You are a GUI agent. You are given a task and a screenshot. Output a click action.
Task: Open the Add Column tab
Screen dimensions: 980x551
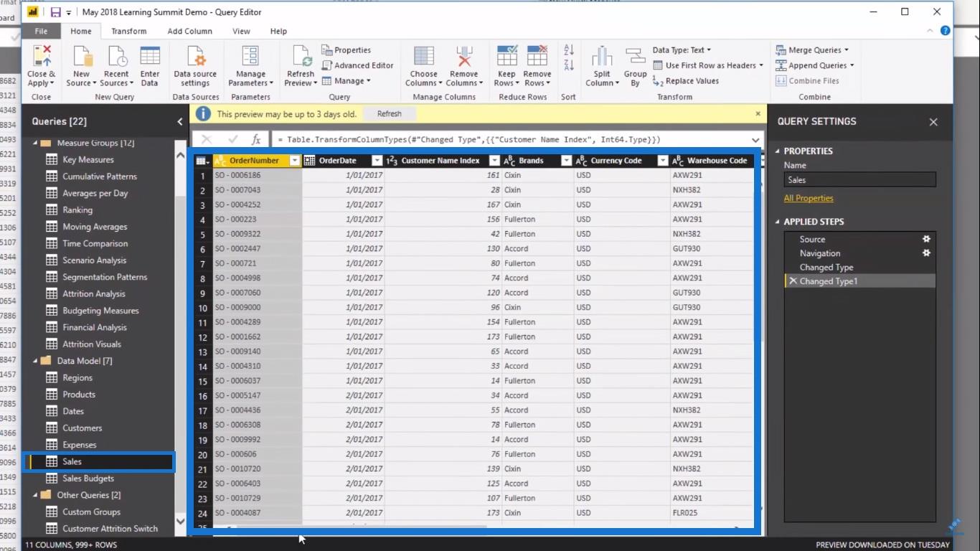(x=190, y=32)
